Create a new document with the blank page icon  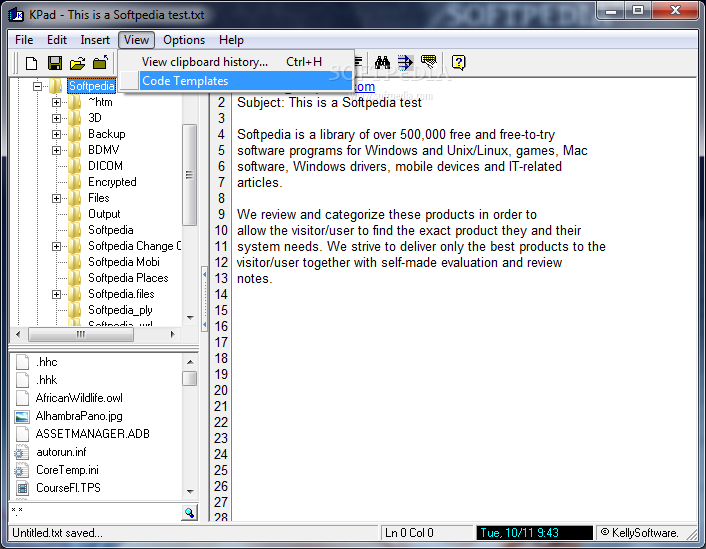[x=32, y=63]
